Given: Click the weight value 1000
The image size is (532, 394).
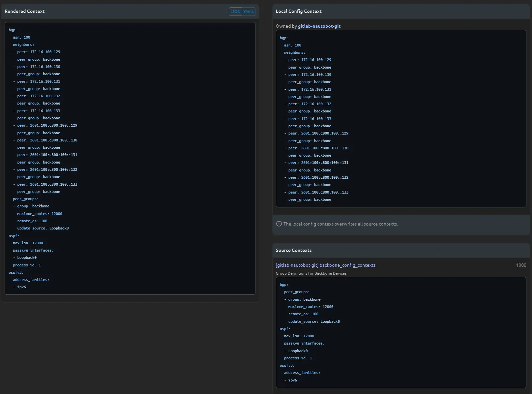Looking at the screenshot, I should point(521,265).
